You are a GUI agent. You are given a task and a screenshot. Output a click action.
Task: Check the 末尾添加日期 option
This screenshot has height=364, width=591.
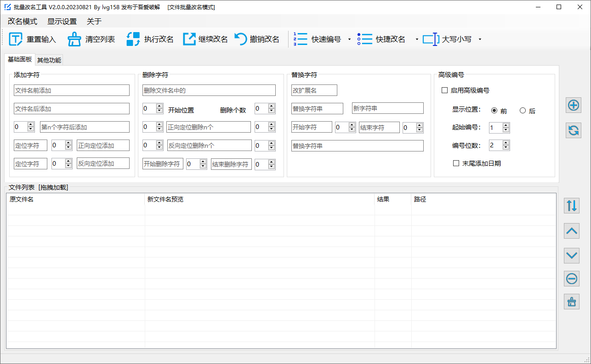[x=456, y=163]
